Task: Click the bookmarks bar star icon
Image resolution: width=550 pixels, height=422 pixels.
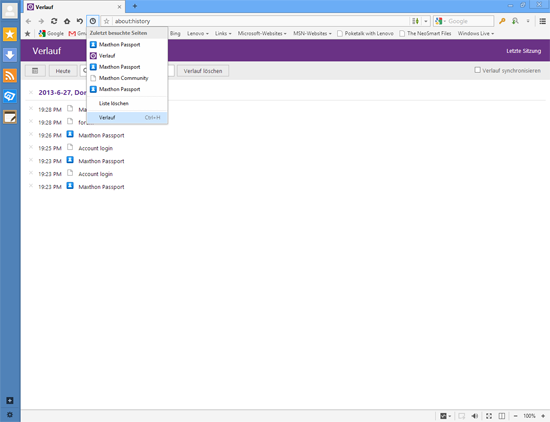Action: click(x=28, y=34)
